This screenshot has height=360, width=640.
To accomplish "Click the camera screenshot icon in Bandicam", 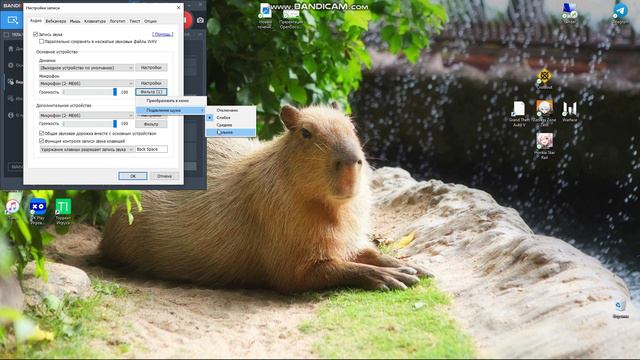I will coord(200,20).
